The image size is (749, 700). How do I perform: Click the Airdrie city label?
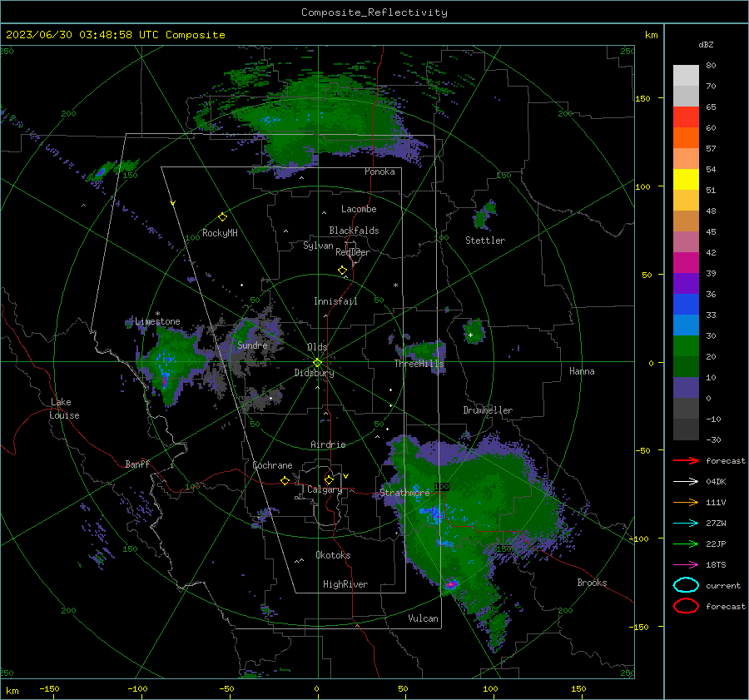tap(328, 444)
